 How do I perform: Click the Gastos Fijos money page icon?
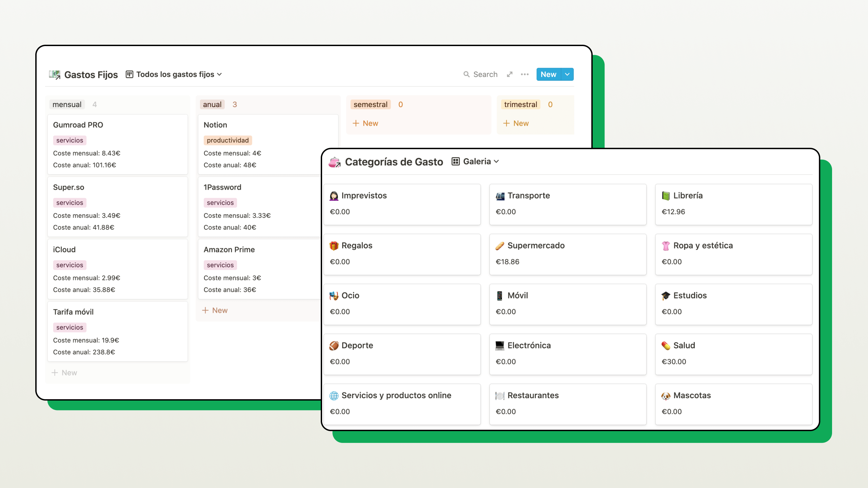tap(55, 74)
